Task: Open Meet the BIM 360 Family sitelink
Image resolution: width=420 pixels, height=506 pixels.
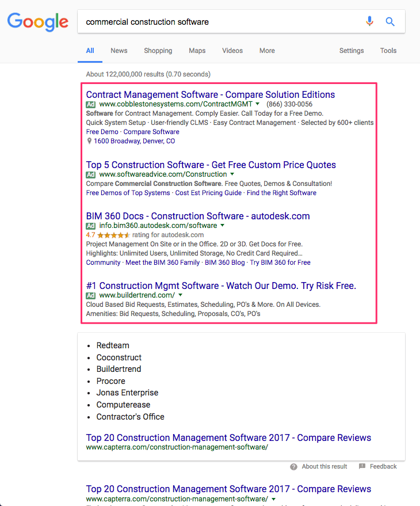Action: (163, 262)
